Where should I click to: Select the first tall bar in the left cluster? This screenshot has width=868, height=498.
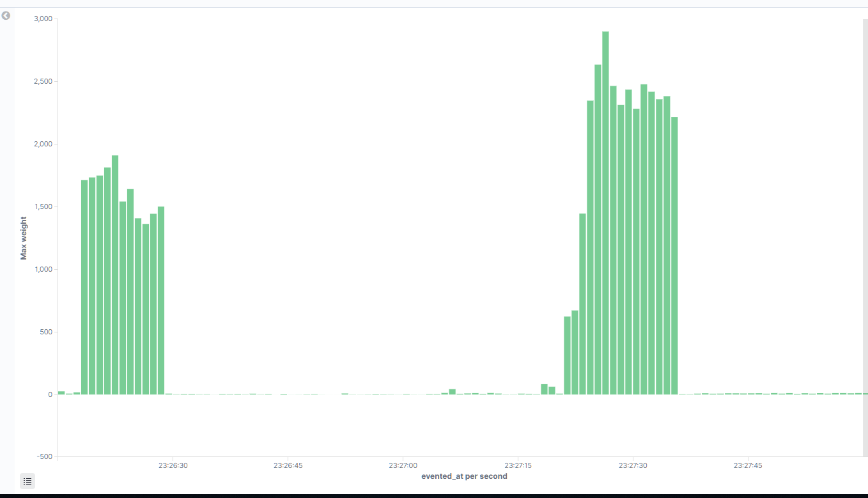click(84, 287)
